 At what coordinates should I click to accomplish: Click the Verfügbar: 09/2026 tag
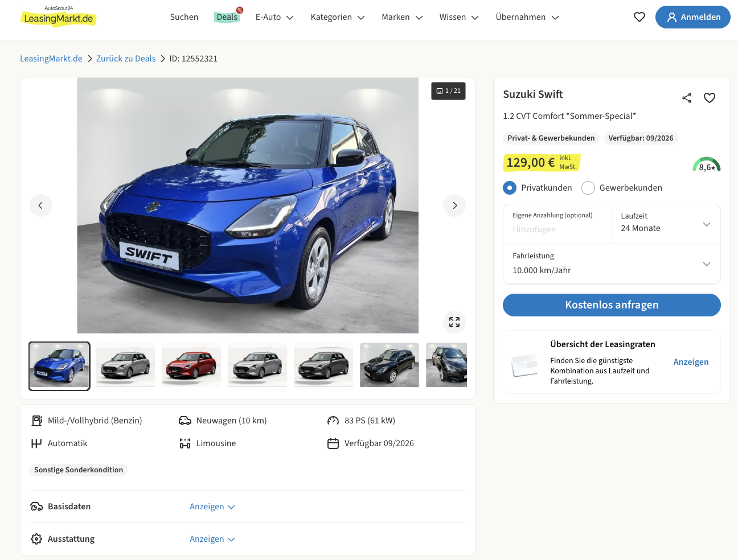(641, 138)
